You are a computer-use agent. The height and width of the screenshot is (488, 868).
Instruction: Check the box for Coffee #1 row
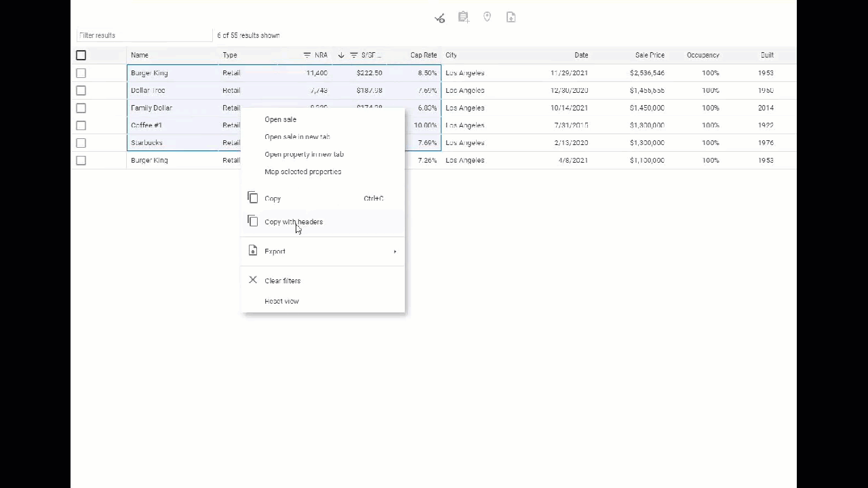(x=81, y=125)
